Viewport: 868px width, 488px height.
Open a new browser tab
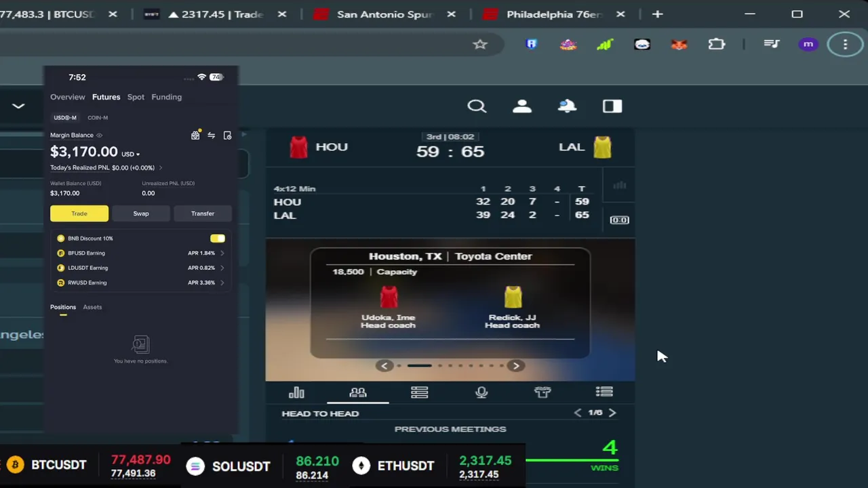[657, 14]
